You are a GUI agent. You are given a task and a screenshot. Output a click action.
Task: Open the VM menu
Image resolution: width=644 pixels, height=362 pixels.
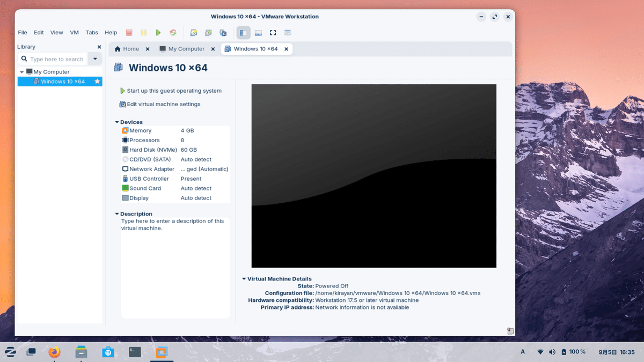click(74, 33)
